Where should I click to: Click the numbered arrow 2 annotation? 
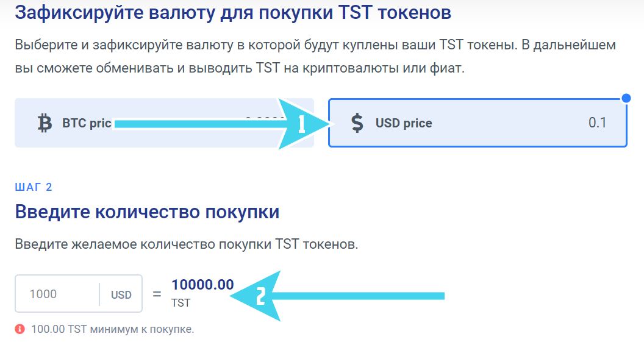tap(337, 296)
